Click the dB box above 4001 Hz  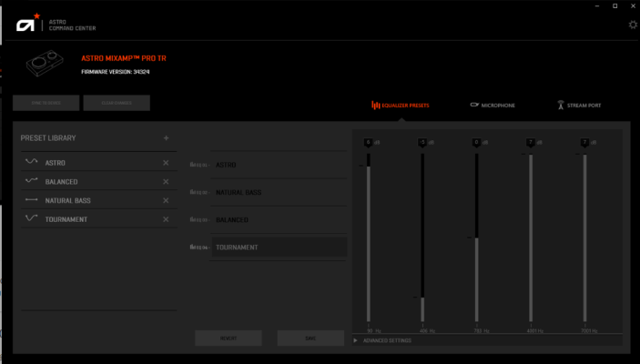pyautogui.click(x=531, y=143)
